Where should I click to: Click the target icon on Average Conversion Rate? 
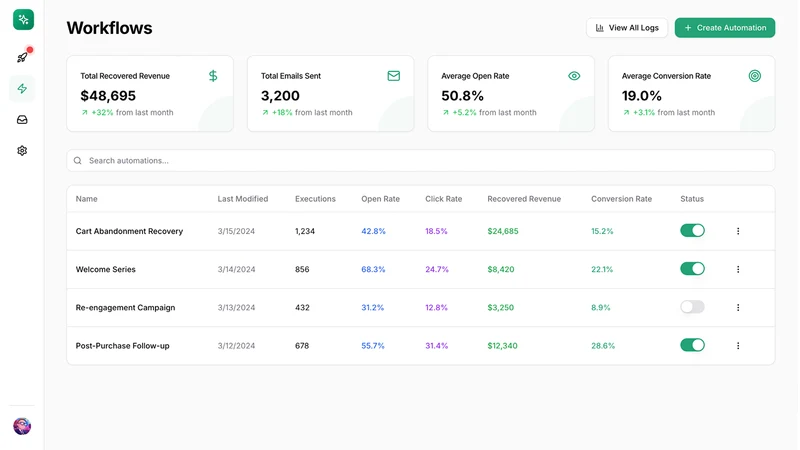click(x=755, y=76)
